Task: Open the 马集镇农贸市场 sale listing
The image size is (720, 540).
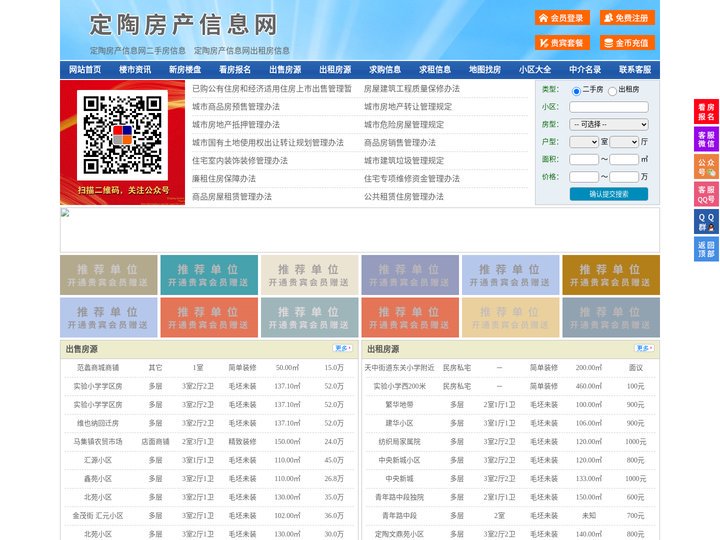Action: tap(98, 442)
